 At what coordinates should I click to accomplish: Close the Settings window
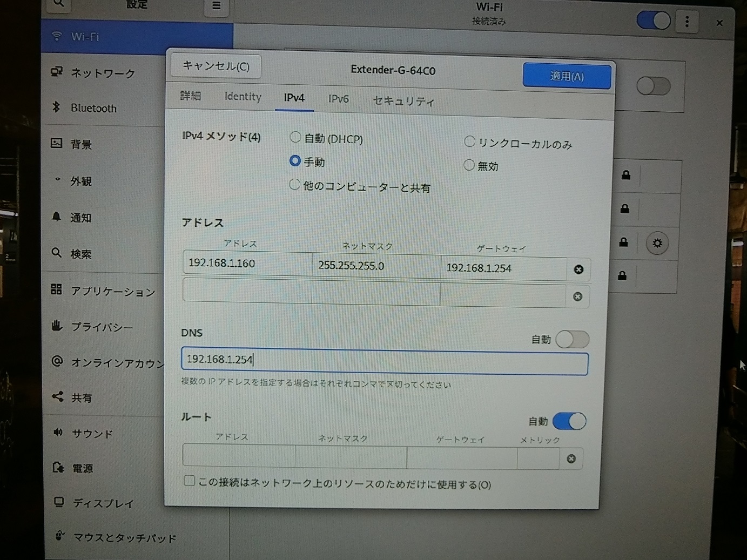click(x=719, y=23)
